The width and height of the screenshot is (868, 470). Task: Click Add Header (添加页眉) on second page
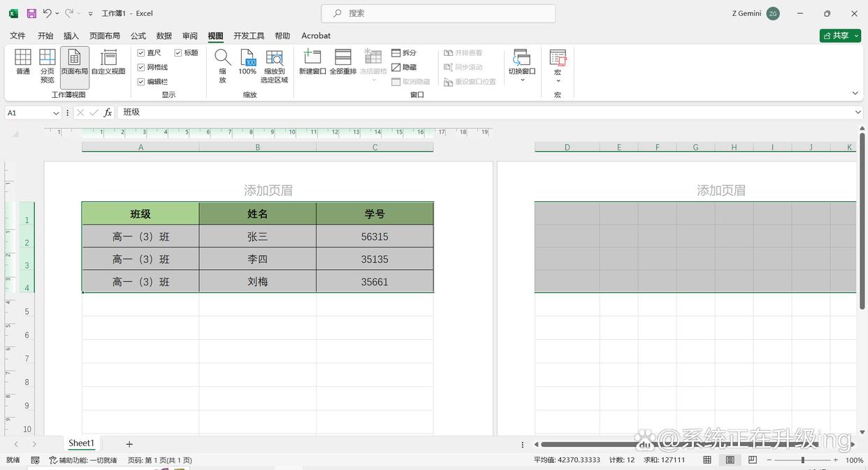(721, 190)
